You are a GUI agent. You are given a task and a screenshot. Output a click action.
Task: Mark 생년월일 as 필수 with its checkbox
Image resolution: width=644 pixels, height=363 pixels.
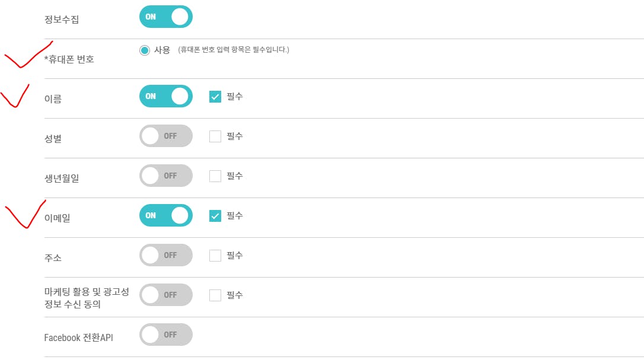(215, 176)
